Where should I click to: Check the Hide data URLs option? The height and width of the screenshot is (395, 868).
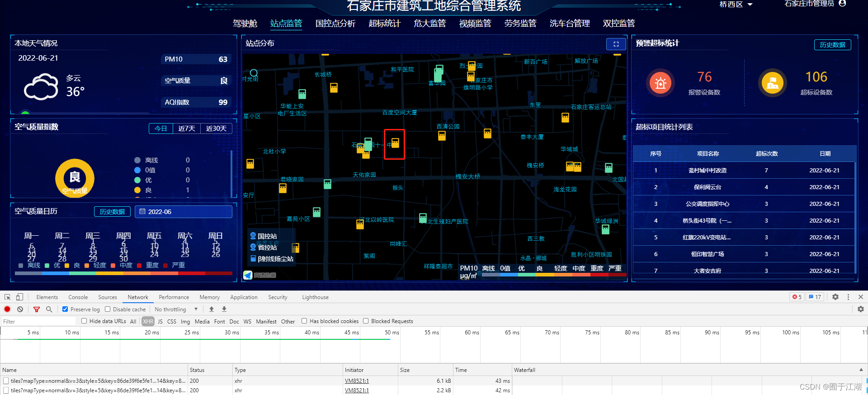tap(84, 321)
